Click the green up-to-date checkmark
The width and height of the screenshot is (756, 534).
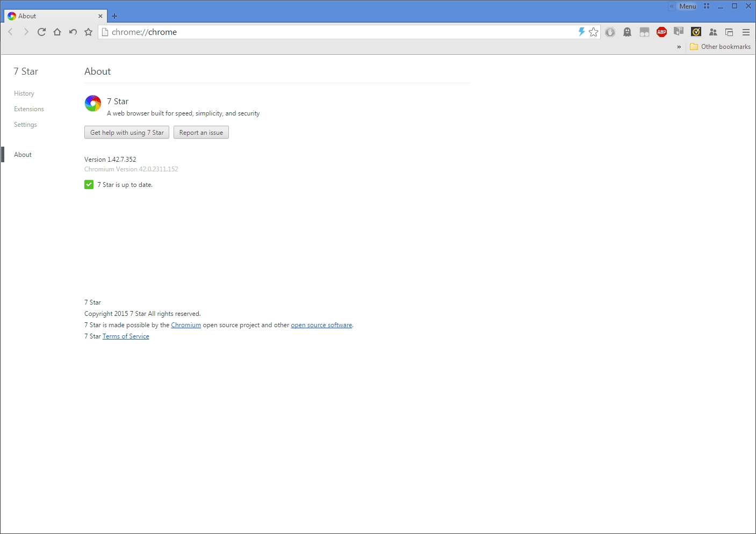[89, 185]
